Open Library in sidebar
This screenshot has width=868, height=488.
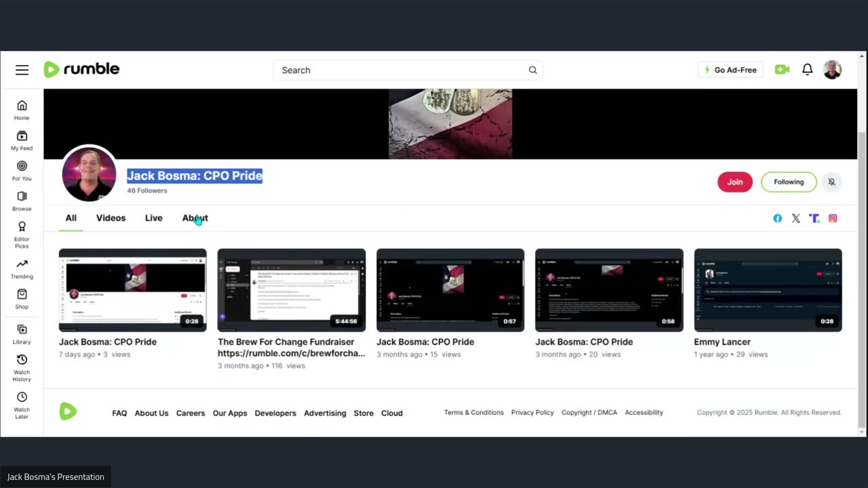[22, 335]
